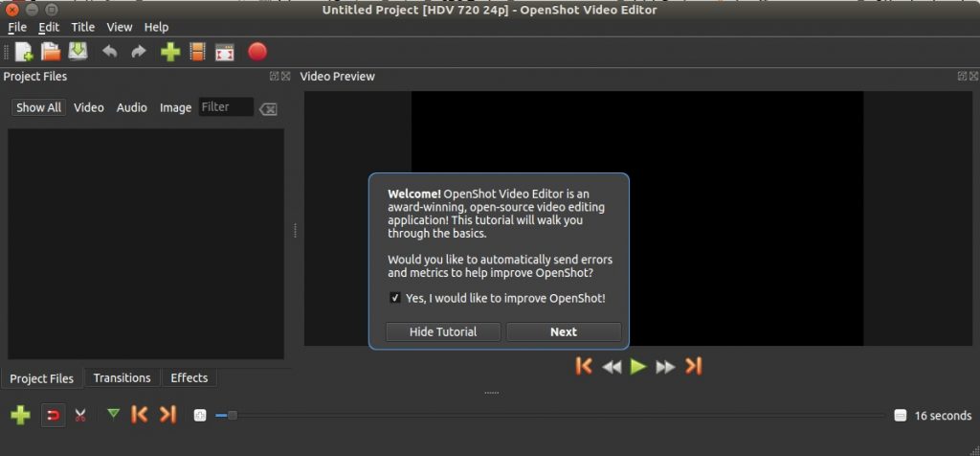Minimize the OpenShot window
The image size is (980, 456).
click(32, 10)
